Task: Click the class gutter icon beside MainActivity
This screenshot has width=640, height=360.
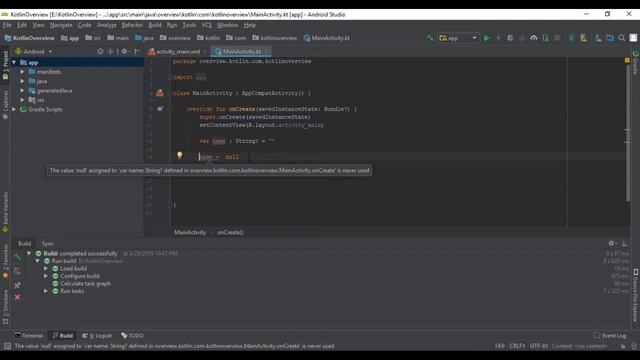Action: [x=160, y=93]
